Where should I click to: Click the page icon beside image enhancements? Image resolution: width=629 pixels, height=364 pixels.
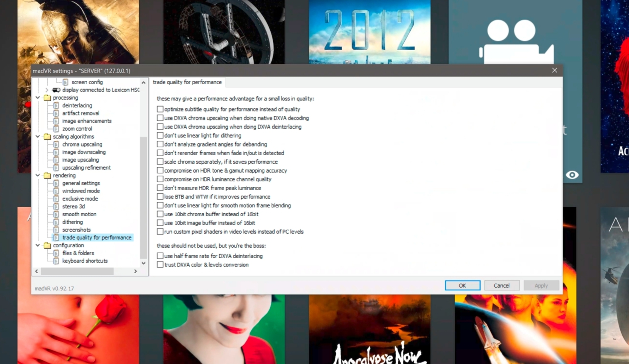tap(56, 121)
